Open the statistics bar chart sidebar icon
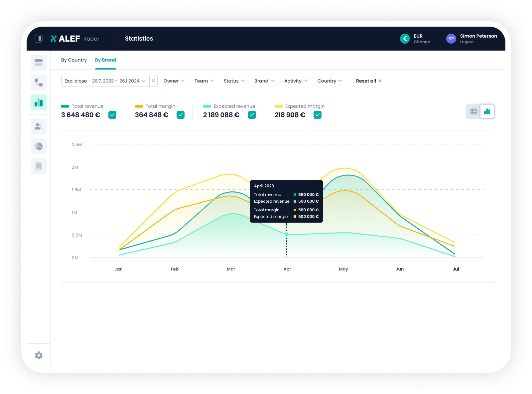This screenshot has height=394, width=532. point(39,102)
